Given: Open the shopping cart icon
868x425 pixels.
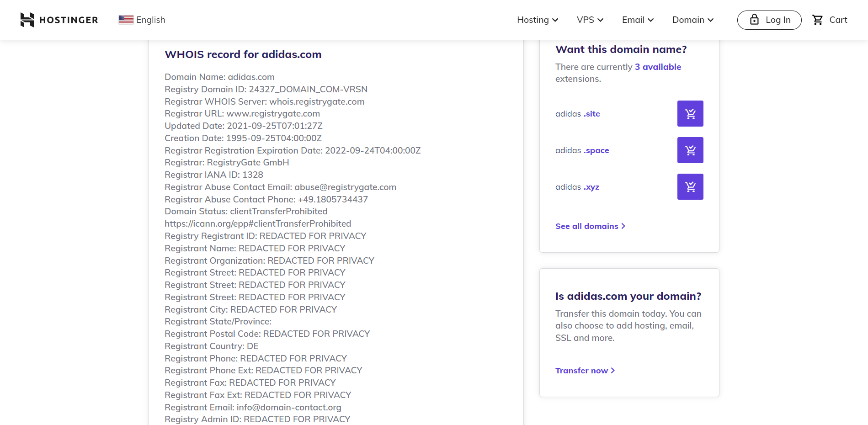Looking at the screenshot, I should [818, 20].
